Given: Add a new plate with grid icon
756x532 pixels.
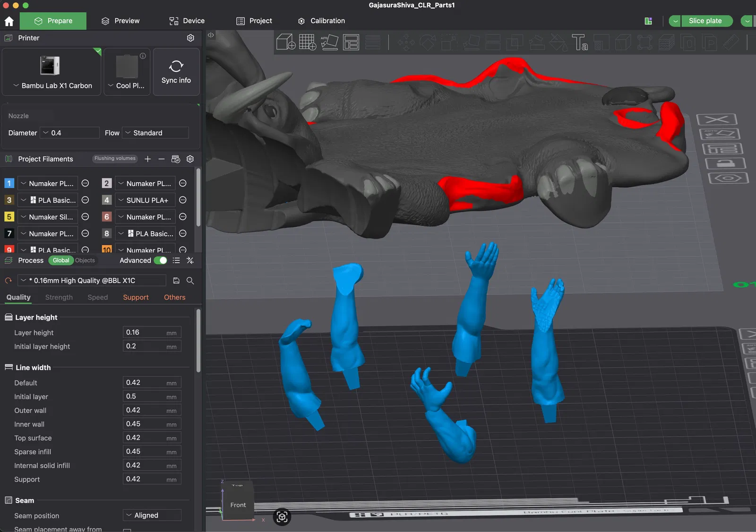Looking at the screenshot, I should click(307, 42).
